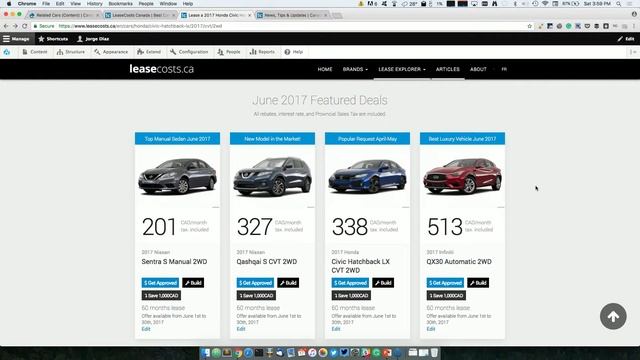Open the Chrome Bookmarks menu
The height and width of the screenshot is (360, 640).
[x=120, y=4]
